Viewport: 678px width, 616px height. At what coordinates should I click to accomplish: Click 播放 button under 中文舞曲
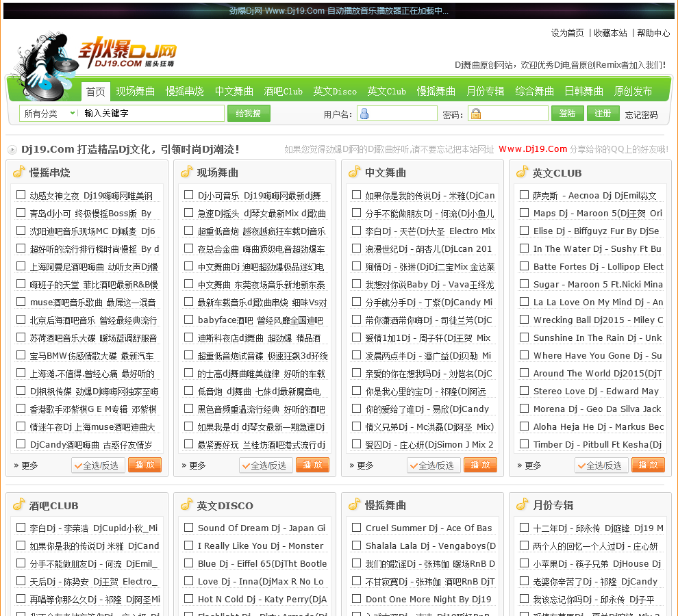(x=480, y=465)
